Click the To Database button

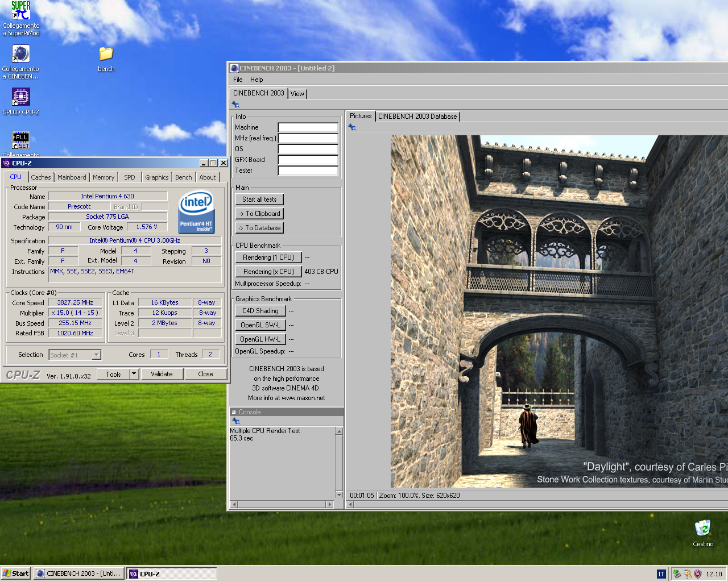tap(259, 228)
